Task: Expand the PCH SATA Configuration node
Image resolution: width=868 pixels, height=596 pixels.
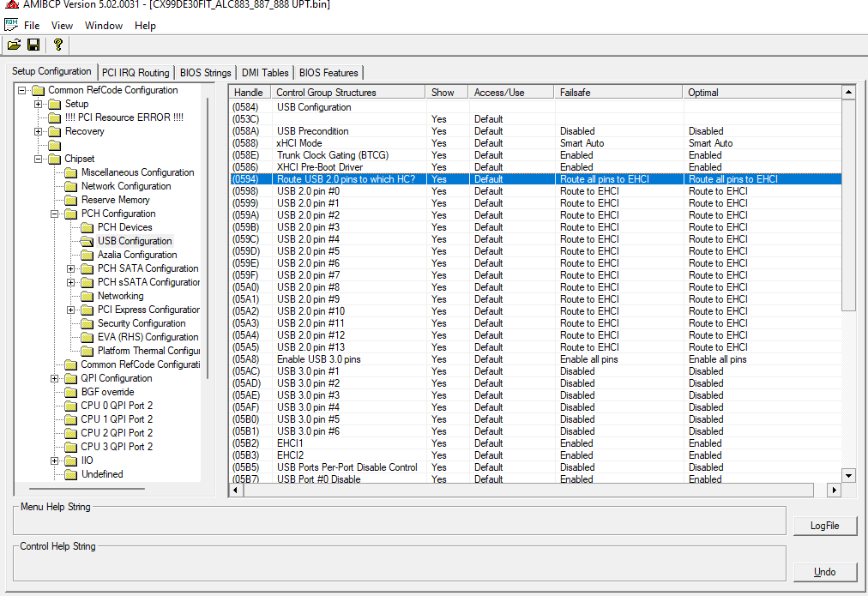Action: [x=71, y=268]
